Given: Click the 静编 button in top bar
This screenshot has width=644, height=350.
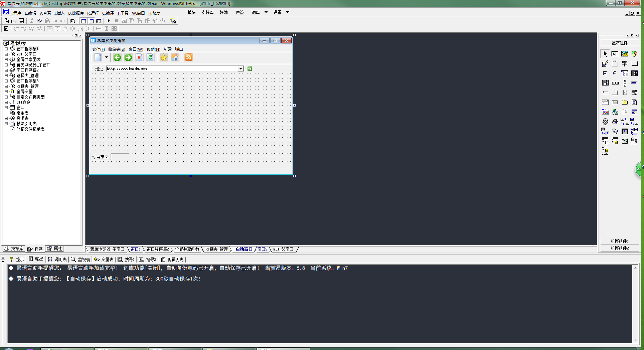Looking at the screenshot, I should pos(223,12).
